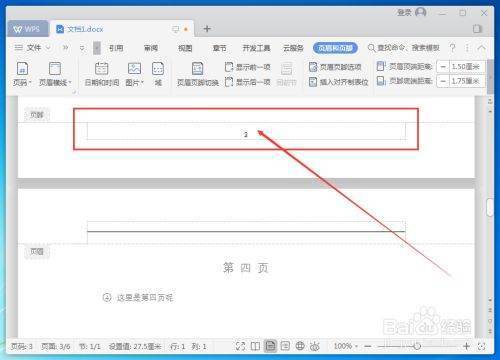
Task: Click the zoom out minus button
Action: pyautogui.click(x=368, y=347)
